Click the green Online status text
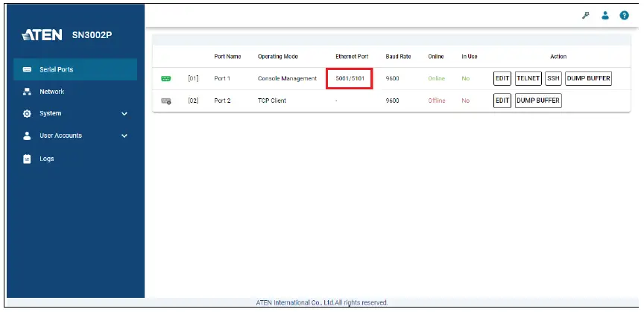Image resolution: width=644 pixels, height=312 pixels. [437, 78]
